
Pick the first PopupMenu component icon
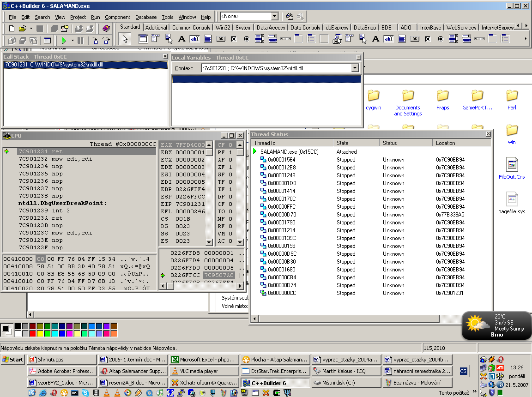point(169,39)
